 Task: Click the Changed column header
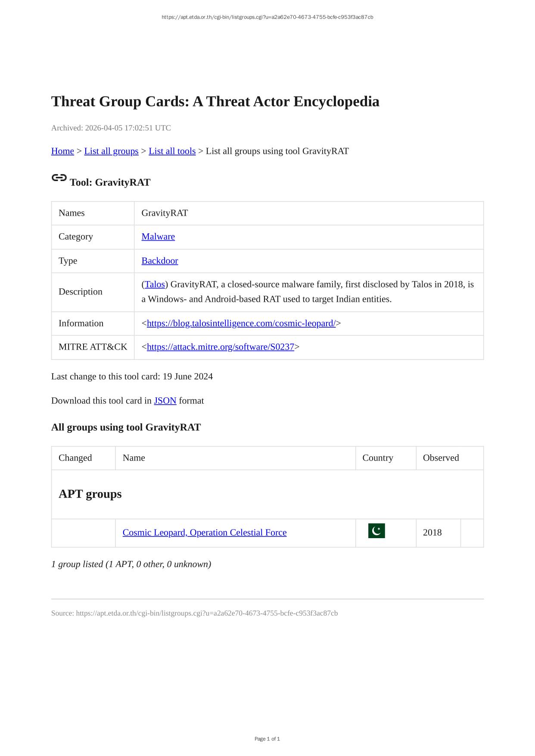pyautogui.click(x=75, y=458)
